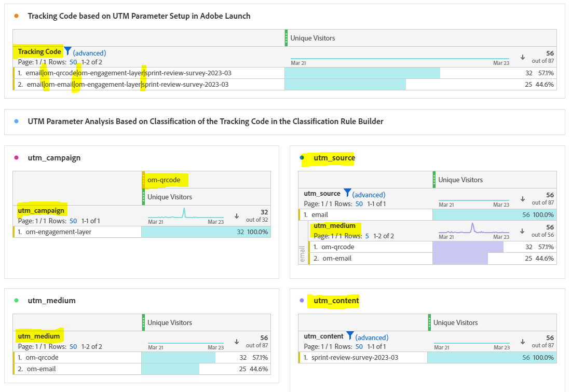Click sort arrow in Tracking Code table
Image resolution: width=571 pixels, height=392 pixels.
pos(522,57)
